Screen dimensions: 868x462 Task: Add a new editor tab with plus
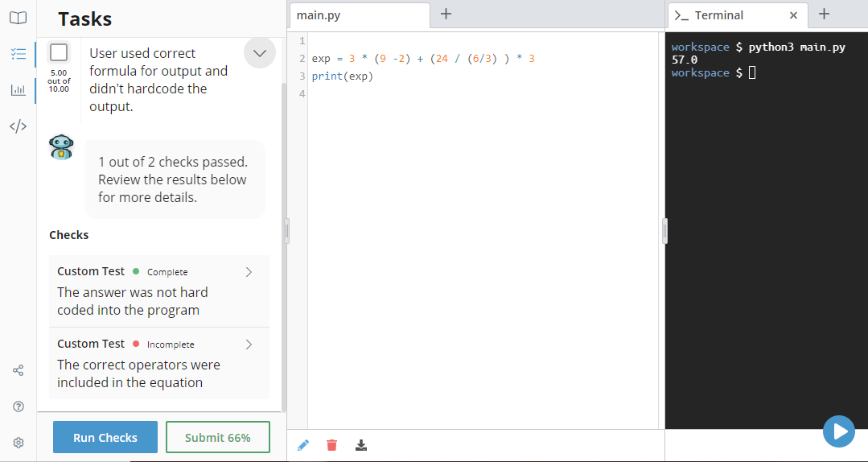click(x=446, y=14)
